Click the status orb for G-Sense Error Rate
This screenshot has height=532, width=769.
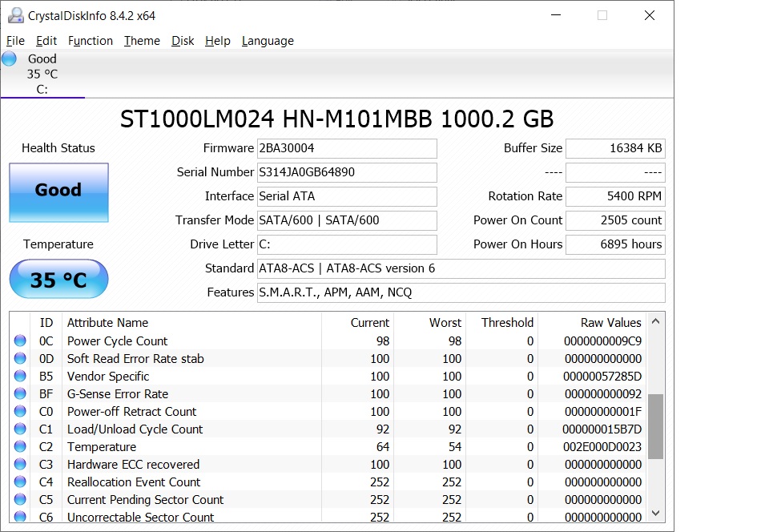[20, 393]
